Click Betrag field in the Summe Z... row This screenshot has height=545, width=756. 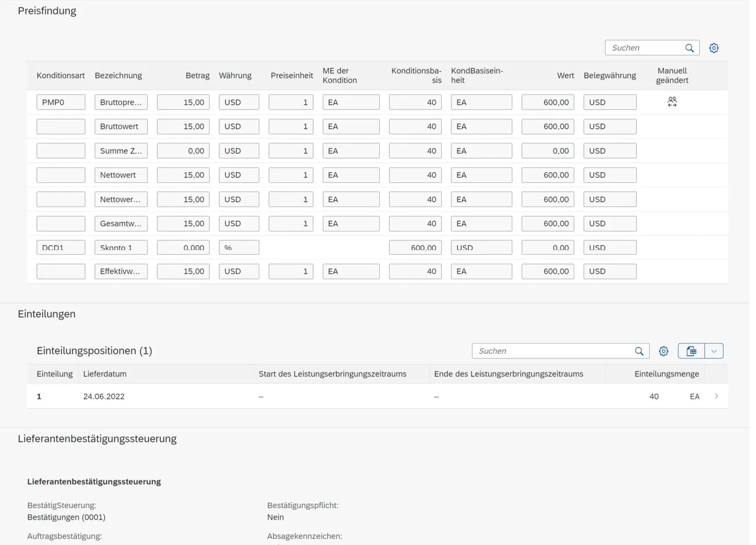[x=183, y=151]
